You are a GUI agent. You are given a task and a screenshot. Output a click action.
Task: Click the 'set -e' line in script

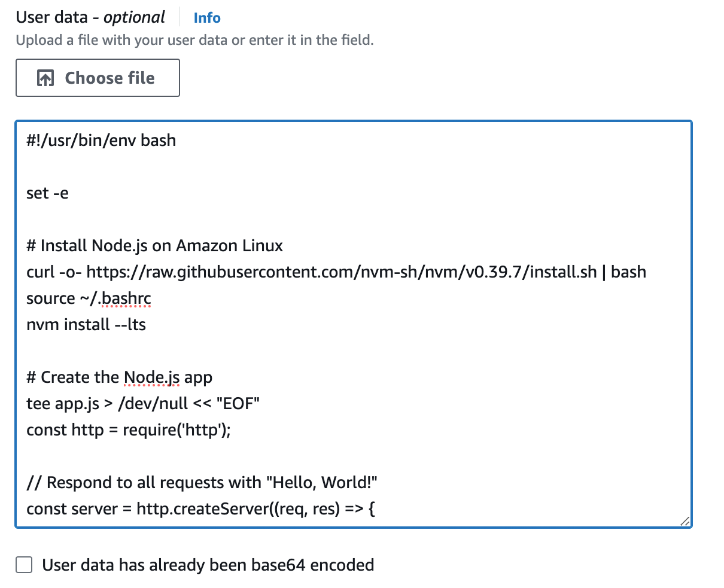[x=47, y=193]
